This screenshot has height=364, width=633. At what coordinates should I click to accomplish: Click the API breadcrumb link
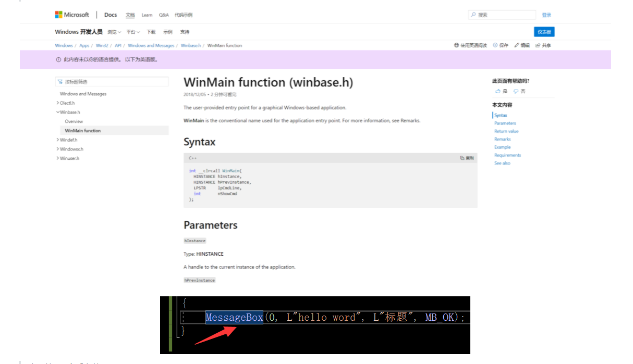coord(118,45)
